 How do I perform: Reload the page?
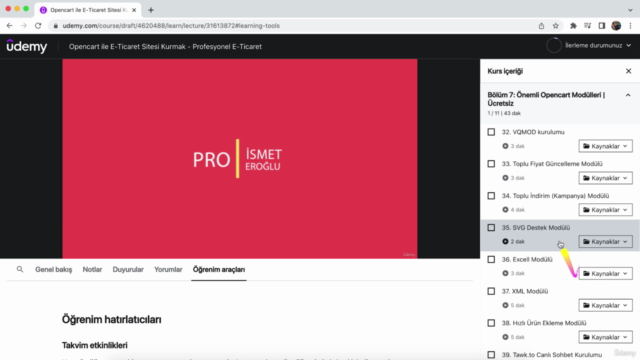pyautogui.click(x=38, y=26)
